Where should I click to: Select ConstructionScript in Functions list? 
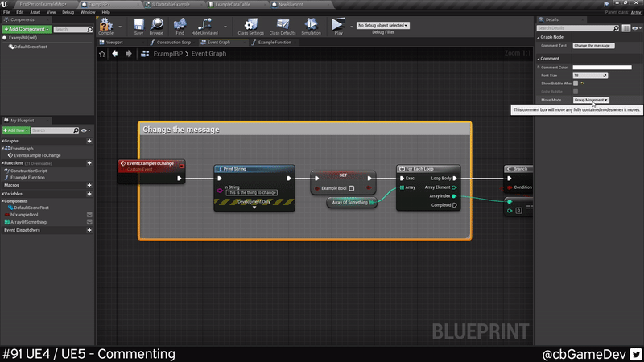click(28, 171)
